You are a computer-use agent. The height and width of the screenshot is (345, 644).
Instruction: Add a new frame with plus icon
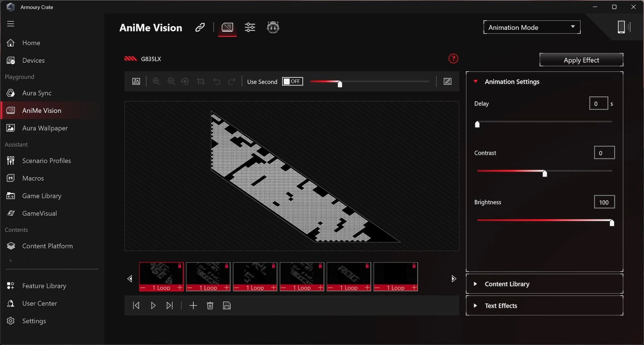[x=193, y=305]
